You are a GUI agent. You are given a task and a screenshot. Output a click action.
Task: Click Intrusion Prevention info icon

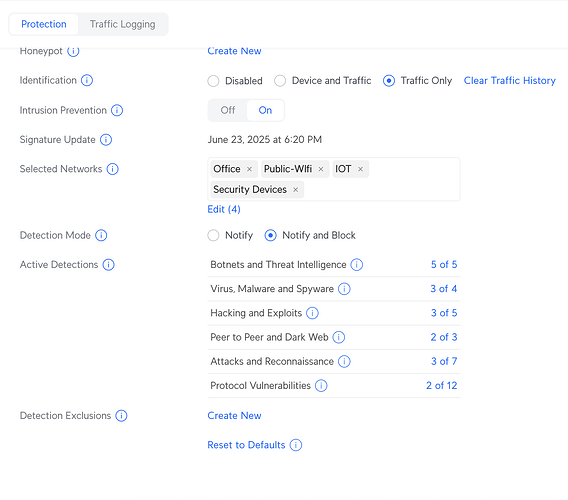point(117,110)
